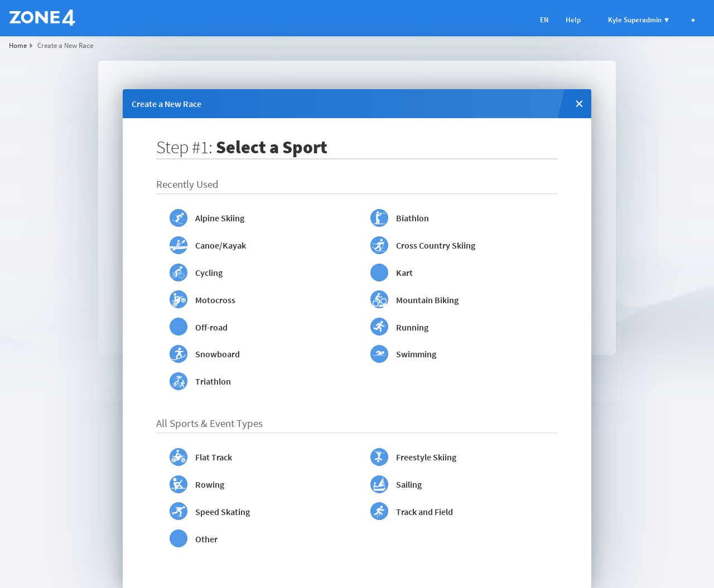Choose the Triathlon icon
Image resolution: width=714 pixels, height=588 pixels.
pyautogui.click(x=178, y=381)
